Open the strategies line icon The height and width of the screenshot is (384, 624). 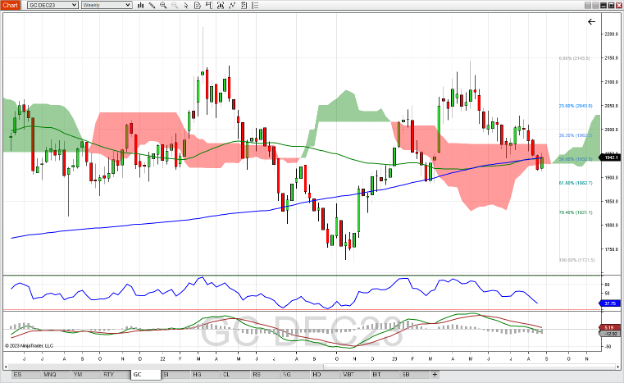click(232, 5)
